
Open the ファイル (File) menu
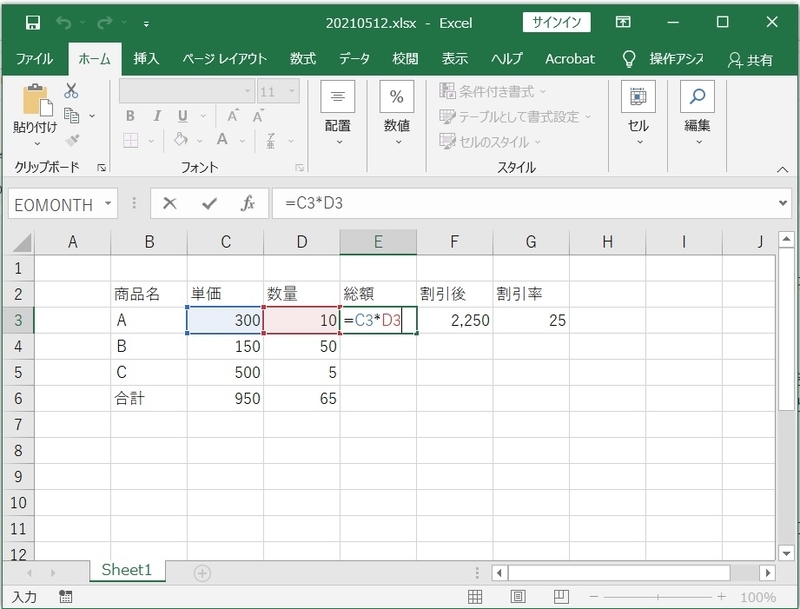point(37,59)
